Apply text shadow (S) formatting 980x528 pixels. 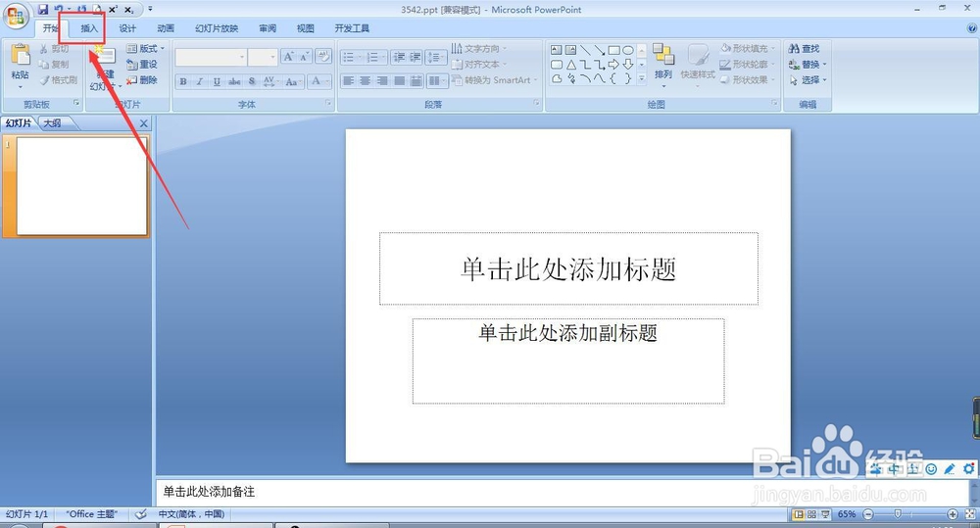click(x=252, y=81)
